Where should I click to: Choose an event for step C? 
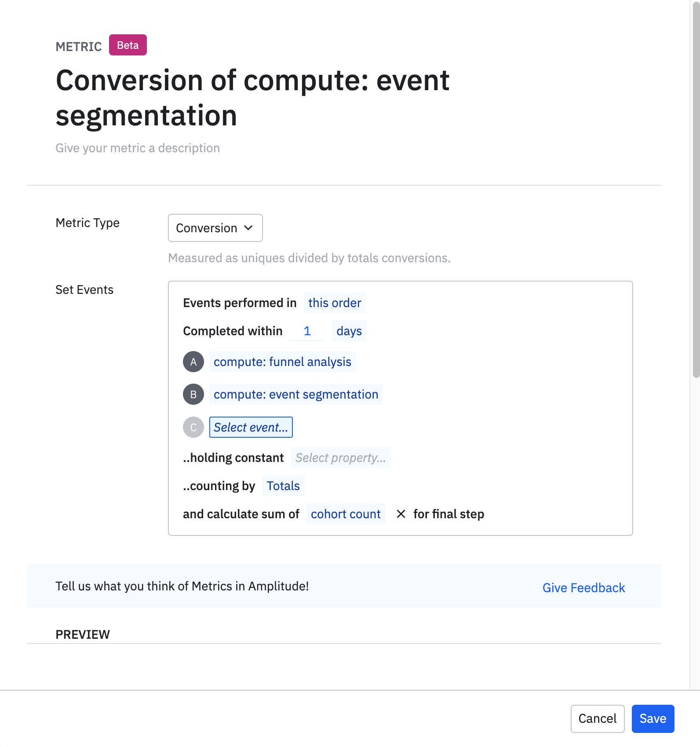(251, 427)
